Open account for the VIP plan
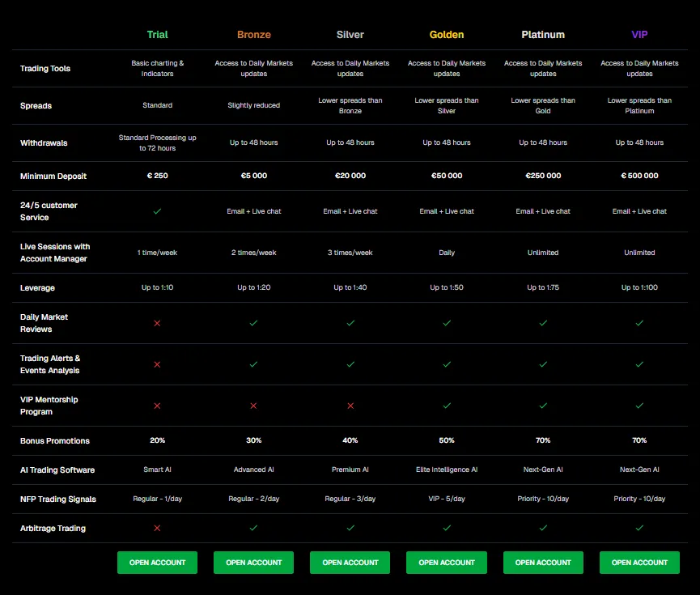Image resolution: width=700 pixels, height=595 pixels. coord(639,563)
